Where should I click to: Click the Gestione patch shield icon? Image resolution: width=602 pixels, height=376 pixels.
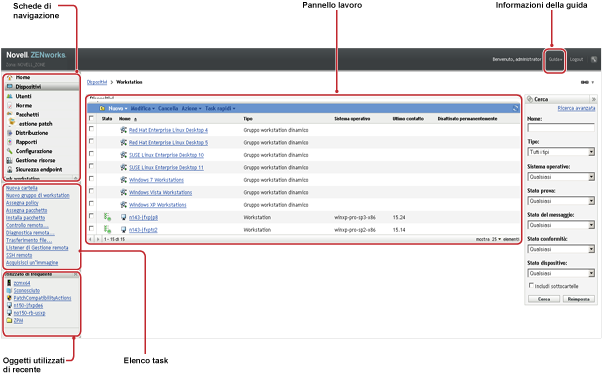pos(12,123)
